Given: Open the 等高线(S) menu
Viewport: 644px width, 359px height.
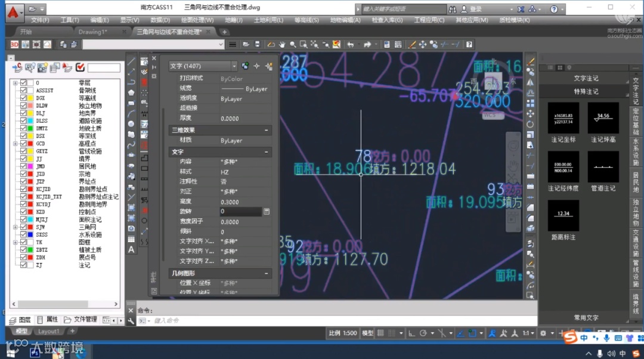Looking at the screenshot, I should click(306, 20).
